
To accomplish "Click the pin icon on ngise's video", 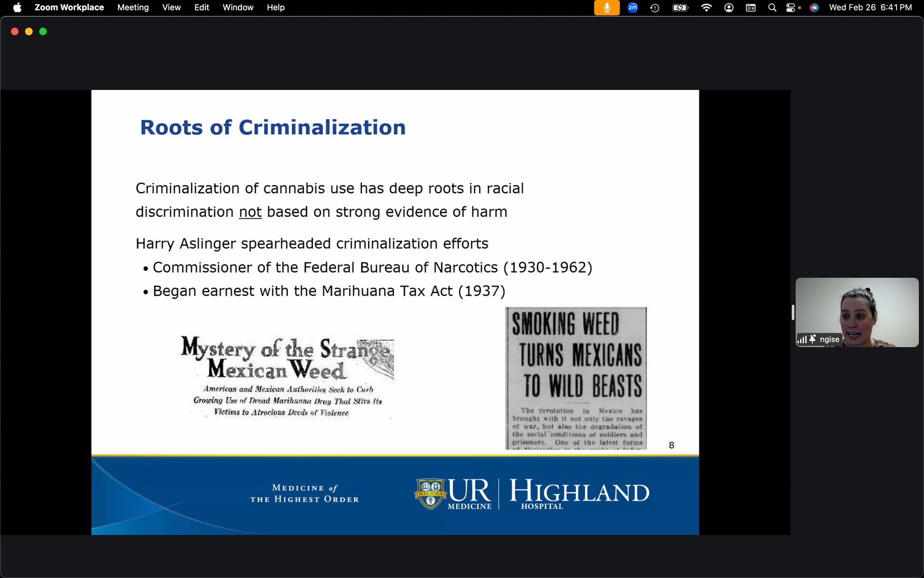I will 812,339.
